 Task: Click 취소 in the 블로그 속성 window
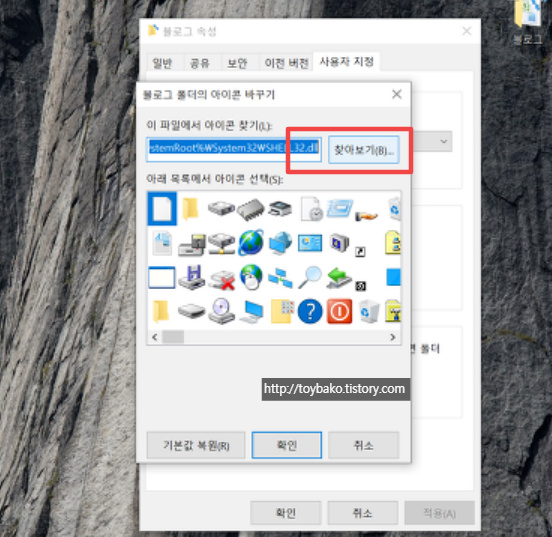click(x=363, y=513)
